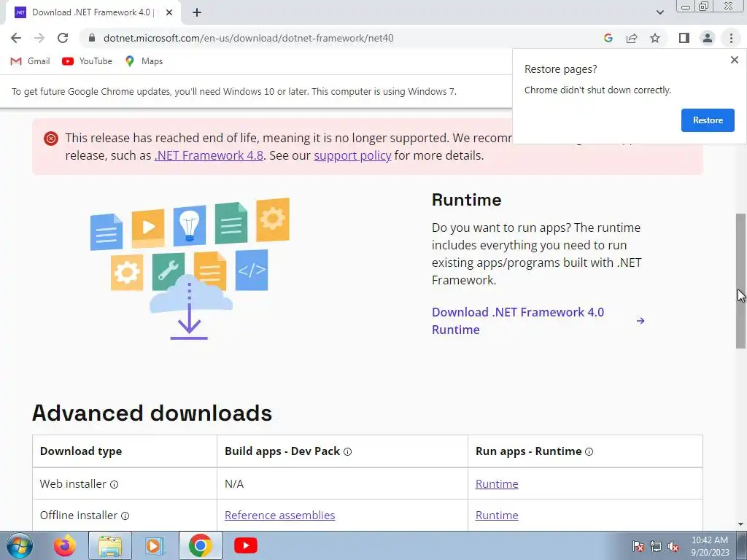Click the download illustration image
The width and height of the screenshot is (747, 560).
coord(190,268)
